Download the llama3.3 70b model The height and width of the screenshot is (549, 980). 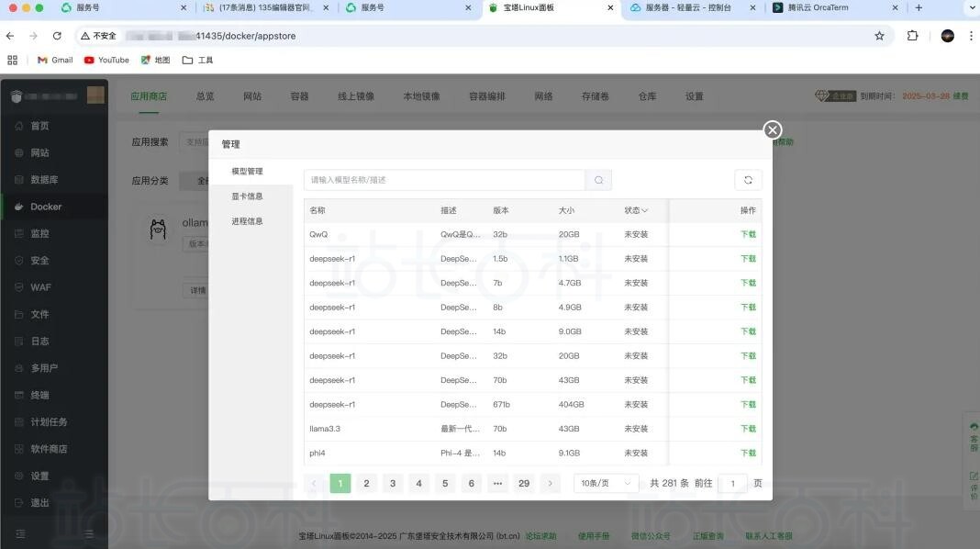point(748,429)
